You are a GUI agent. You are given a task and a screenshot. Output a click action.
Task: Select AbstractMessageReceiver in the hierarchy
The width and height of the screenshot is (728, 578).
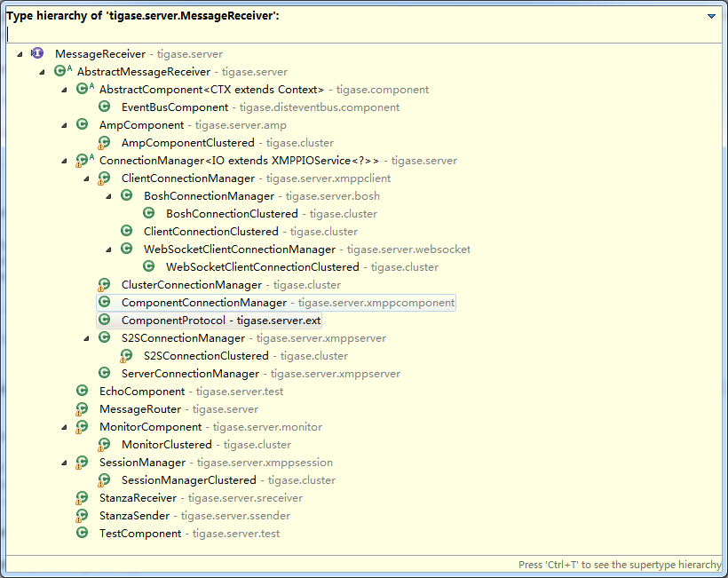tap(183, 72)
